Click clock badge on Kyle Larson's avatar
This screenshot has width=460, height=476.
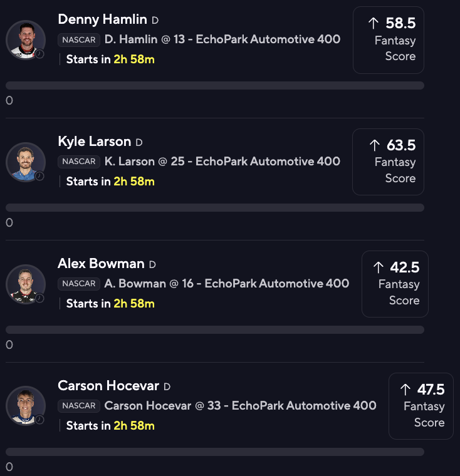click(39, 176)
